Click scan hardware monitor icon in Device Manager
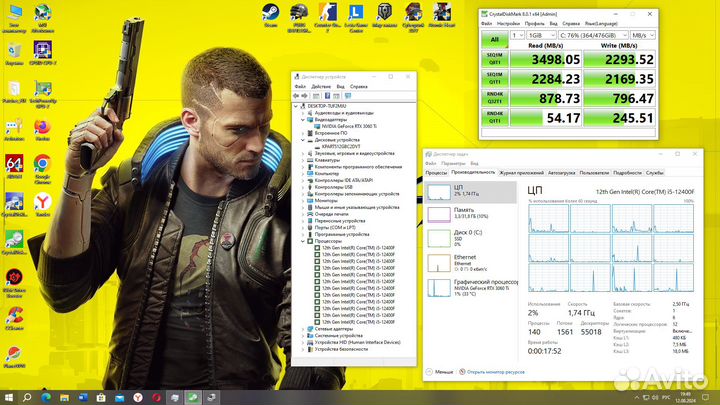The height and width of the screenshot is (405, 720). point(348,96)
